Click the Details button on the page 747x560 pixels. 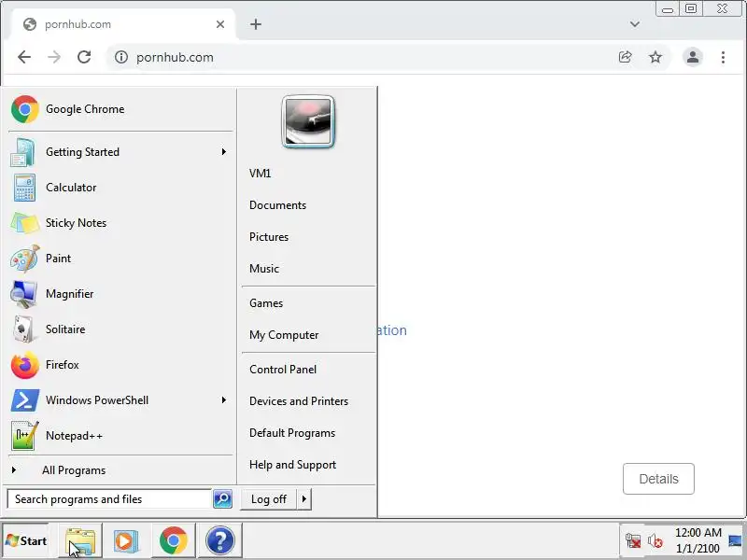(658, 479)
